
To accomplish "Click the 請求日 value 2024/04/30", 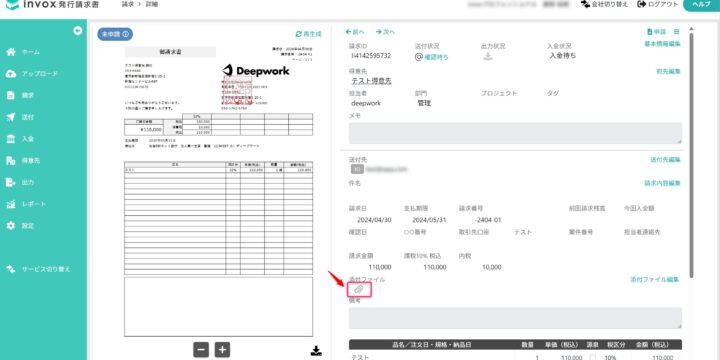I will (375, 220).
